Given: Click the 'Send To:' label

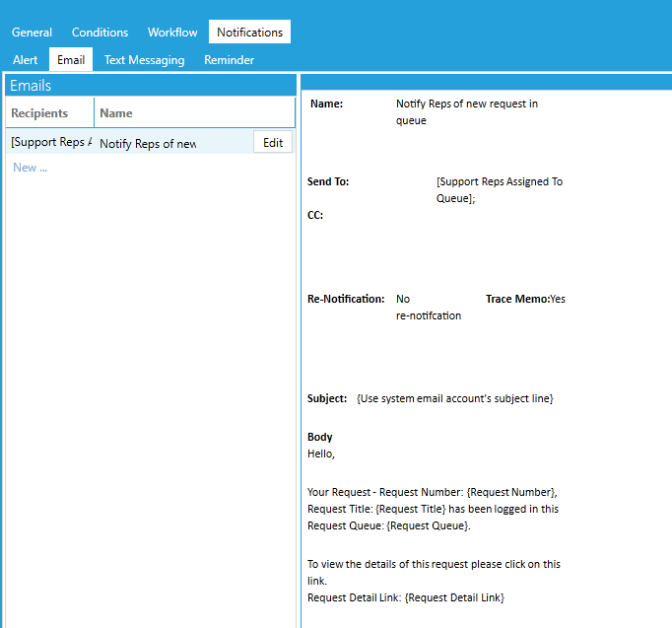Looking at the screenshot, I should point(328,181).
